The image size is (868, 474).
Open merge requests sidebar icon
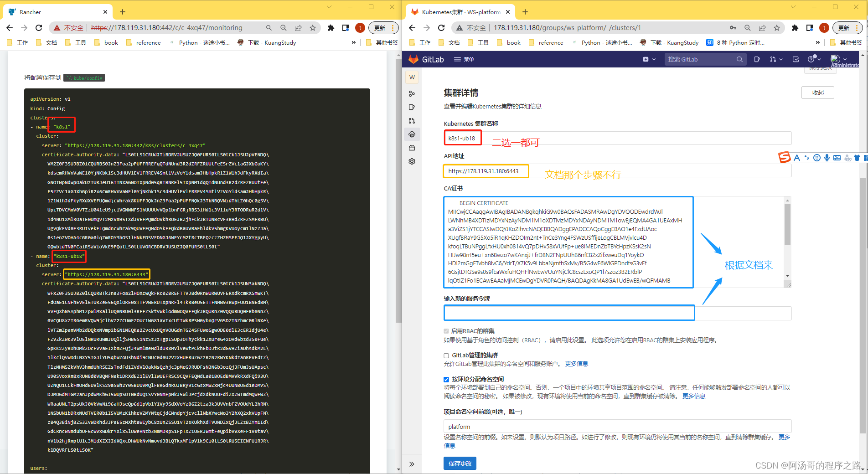412,121
